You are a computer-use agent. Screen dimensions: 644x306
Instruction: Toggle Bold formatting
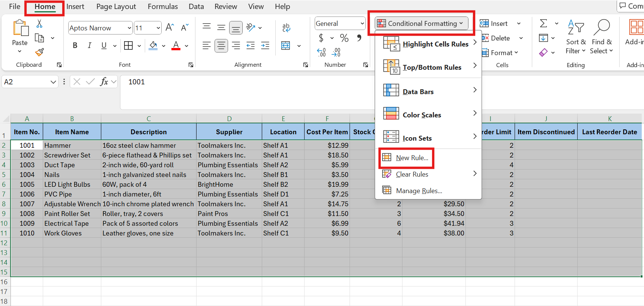[75, 45]
